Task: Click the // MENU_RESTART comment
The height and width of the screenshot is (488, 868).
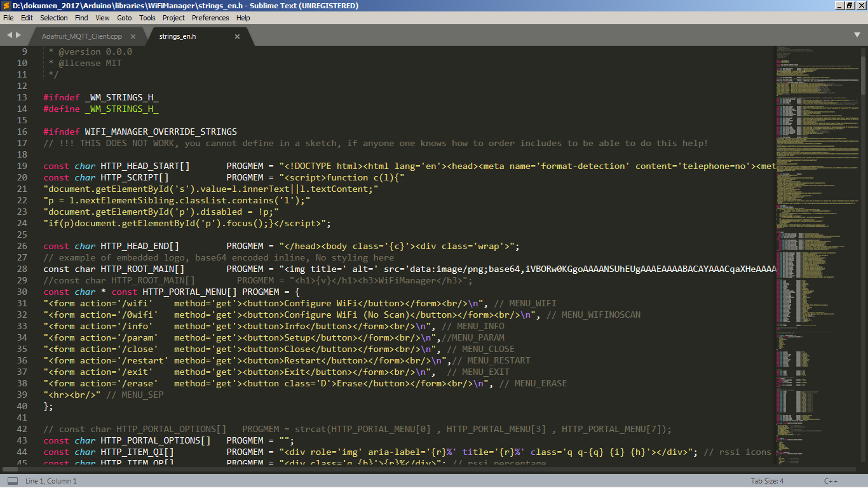Action: coord(491,360)
